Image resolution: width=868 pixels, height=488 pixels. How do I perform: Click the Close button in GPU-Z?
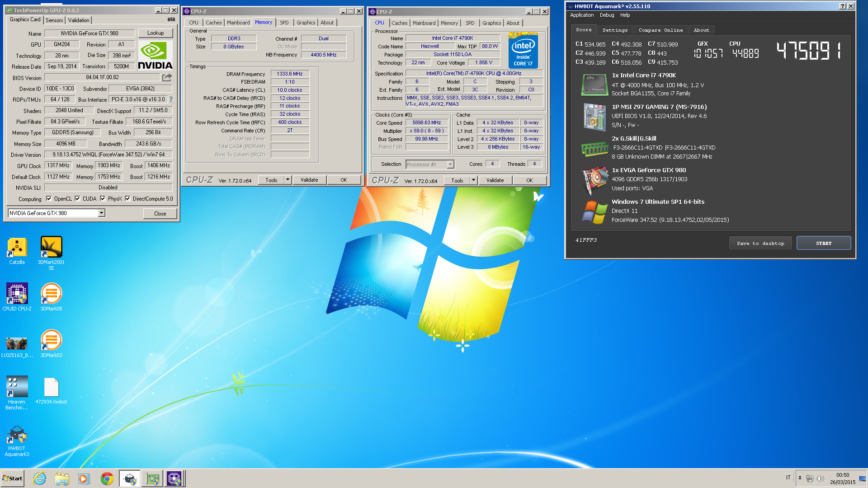(x=160, y=214)
